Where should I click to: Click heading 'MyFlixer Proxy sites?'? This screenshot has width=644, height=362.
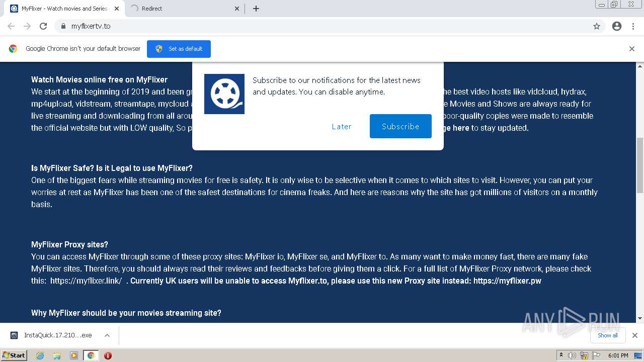pos(69,244)
